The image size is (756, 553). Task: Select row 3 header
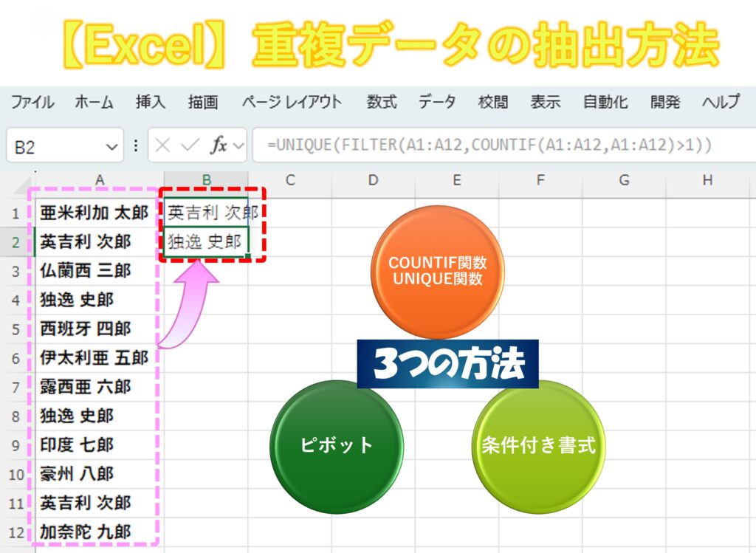pyautogui.click(x=16, y=271)
